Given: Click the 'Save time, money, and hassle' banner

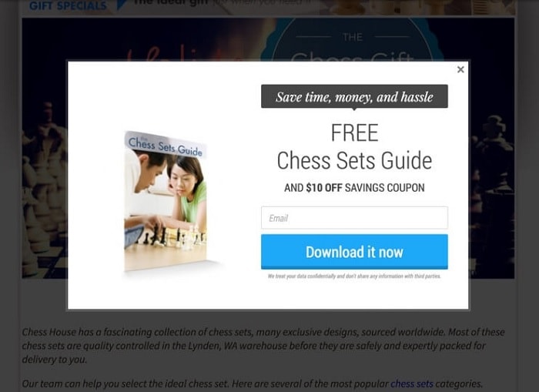Looking at the screenshot, I should [354, 96].
